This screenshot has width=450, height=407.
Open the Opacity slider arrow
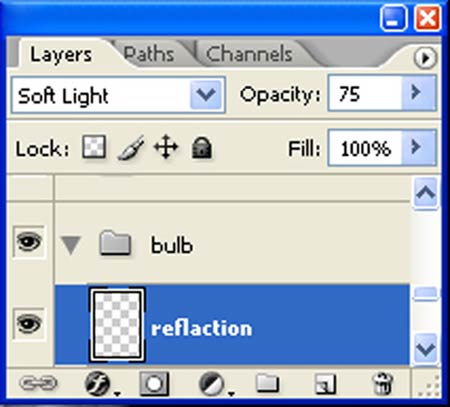[418, 93]
